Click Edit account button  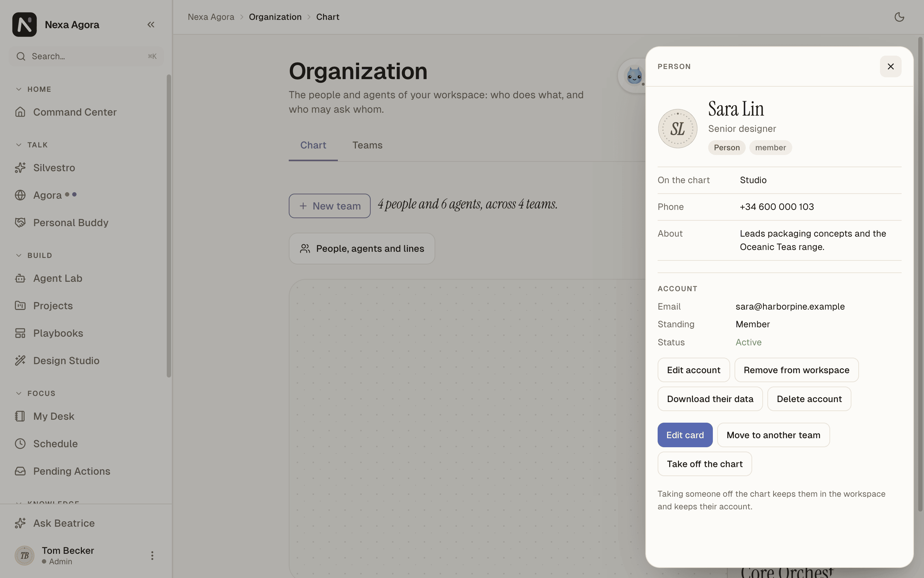click(693, 370)
